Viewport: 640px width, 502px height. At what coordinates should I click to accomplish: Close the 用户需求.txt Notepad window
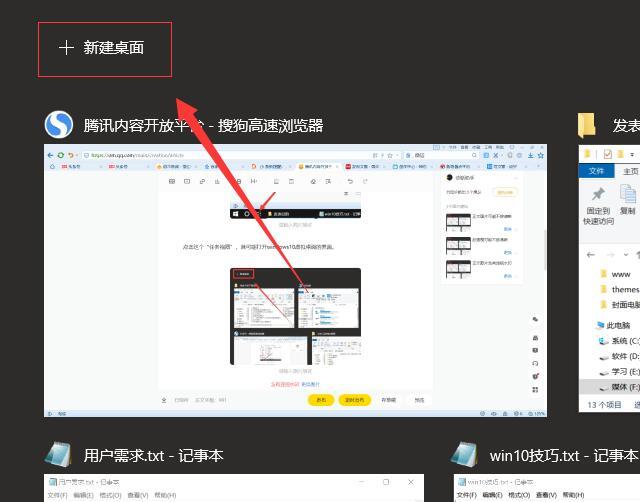411,482
